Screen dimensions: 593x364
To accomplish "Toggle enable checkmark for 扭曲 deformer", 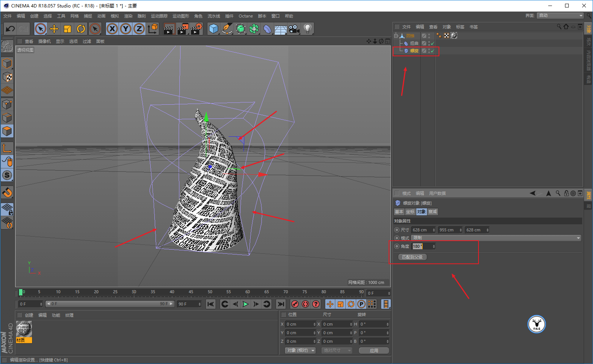I will (x=432, y=44).
